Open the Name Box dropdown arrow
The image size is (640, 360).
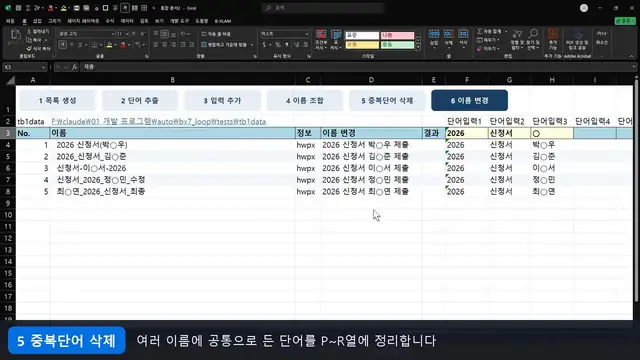click(43, 67)
